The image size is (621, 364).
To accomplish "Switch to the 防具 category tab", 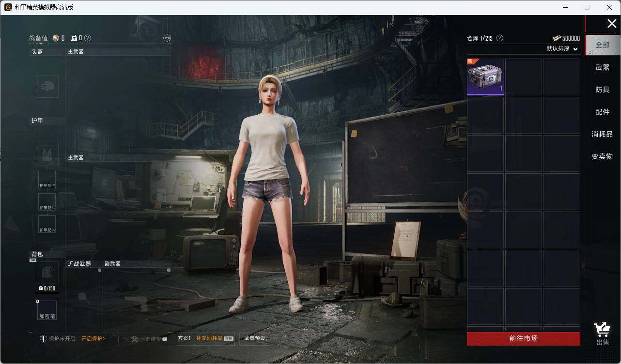I will (x=602, y=90).
